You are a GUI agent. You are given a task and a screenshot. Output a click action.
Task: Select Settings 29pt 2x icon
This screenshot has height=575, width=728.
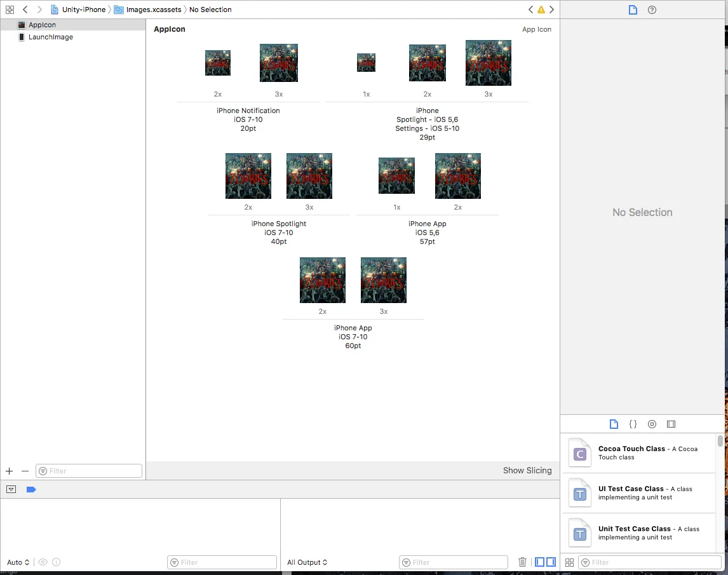(x=427, y=63)
